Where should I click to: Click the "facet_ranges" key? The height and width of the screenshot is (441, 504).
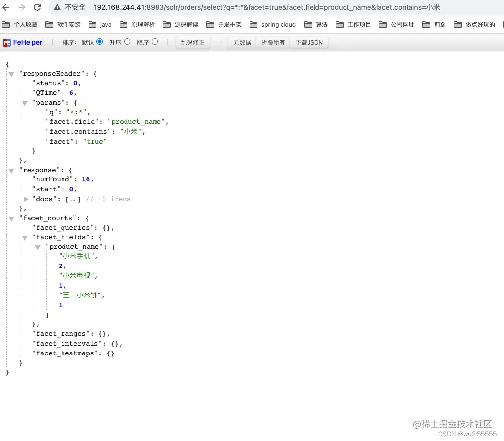(61, 334)
